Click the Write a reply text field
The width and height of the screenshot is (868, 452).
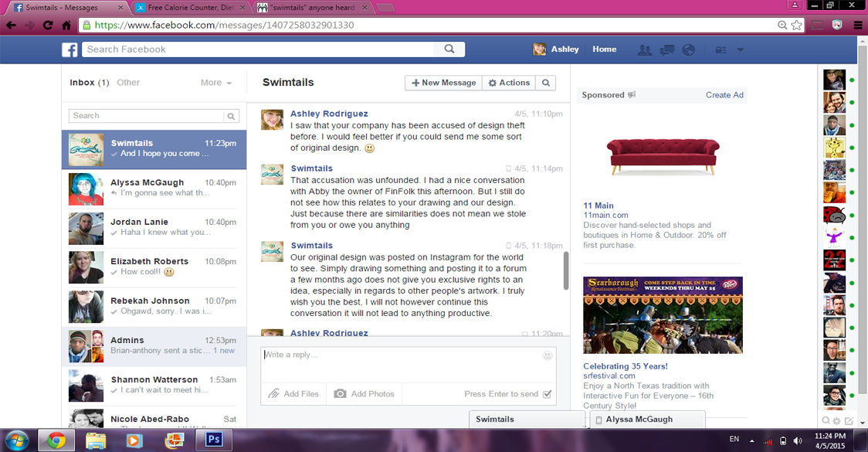[x=402, y=363]
